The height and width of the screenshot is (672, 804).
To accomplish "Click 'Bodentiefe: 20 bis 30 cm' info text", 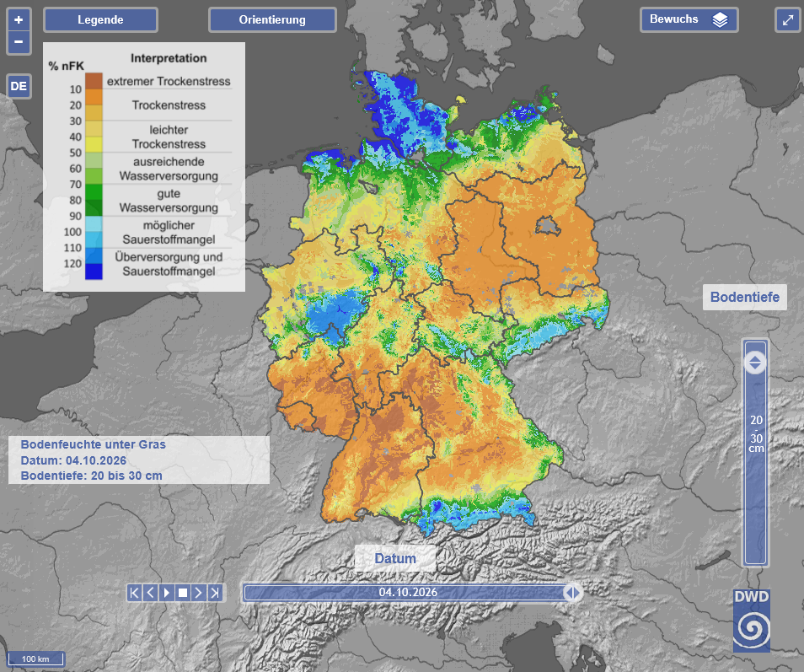I will [x=91, y=476].
